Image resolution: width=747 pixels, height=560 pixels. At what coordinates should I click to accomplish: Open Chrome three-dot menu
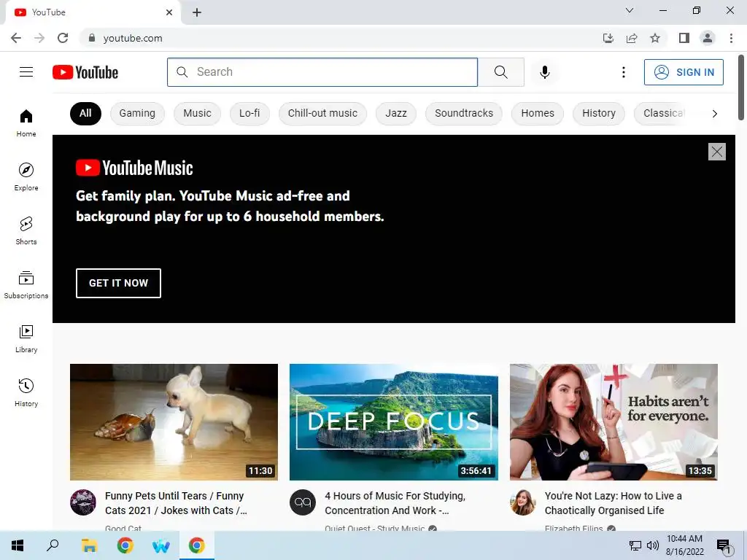click(x=731, y=38)
